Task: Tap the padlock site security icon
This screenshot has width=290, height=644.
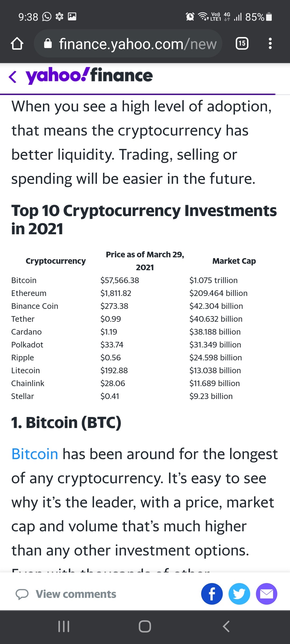Action: [48, 43]
